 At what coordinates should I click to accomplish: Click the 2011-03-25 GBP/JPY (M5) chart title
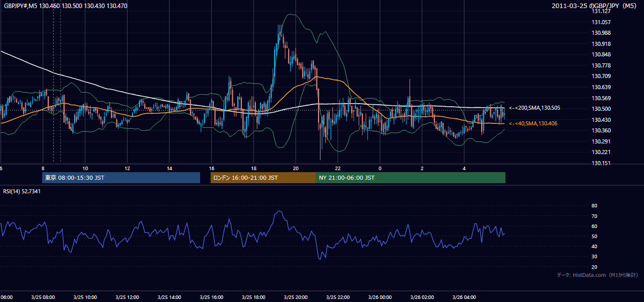595,6
